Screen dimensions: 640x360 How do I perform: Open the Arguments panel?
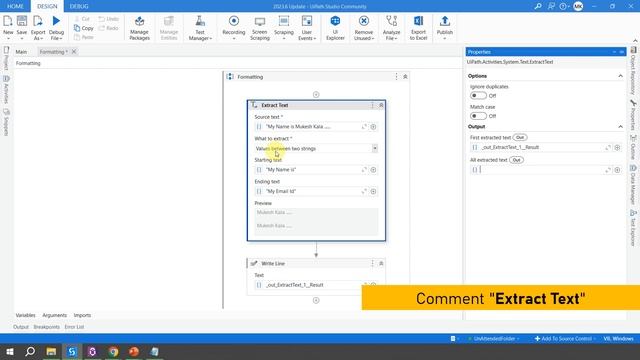[x=54, y=315]
